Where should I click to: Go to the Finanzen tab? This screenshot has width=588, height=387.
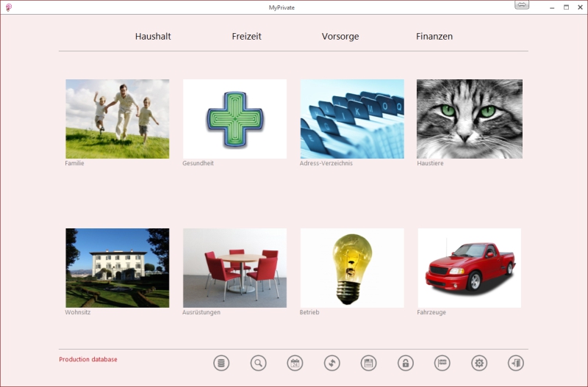[434, 36]
